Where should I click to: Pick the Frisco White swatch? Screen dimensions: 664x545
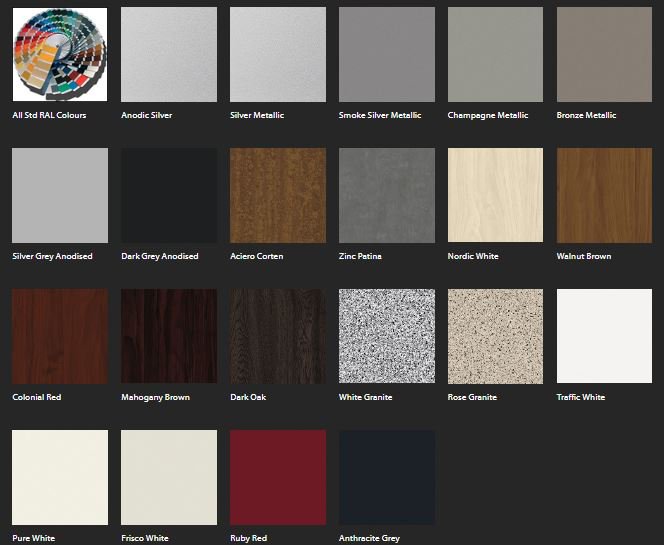[x=169, y=478]
